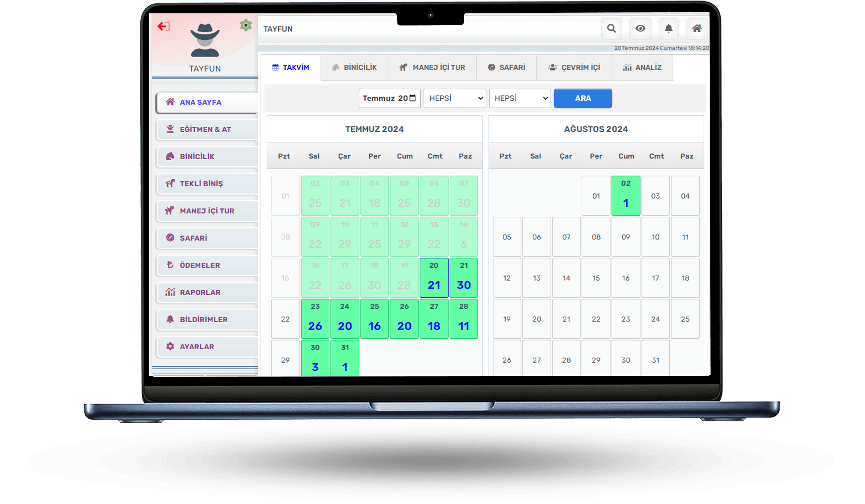The width and height of the screenshot is (865, 504).
Task: Open BİLDİRİMLER sidebar item
Action: click(207, 319)
